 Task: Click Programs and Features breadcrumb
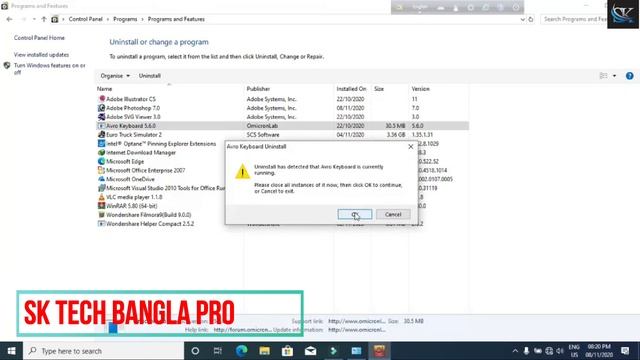coord(176,19)
